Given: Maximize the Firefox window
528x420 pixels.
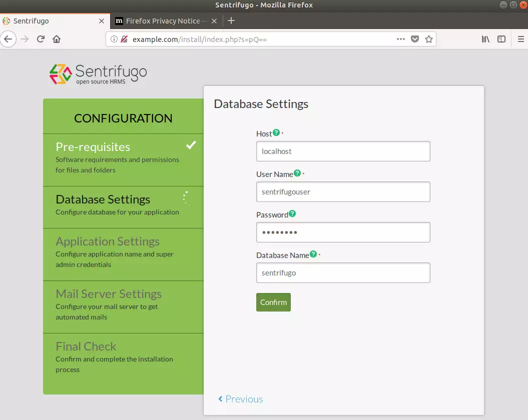Looking at the screenshot, I should [x=513, y=4].
